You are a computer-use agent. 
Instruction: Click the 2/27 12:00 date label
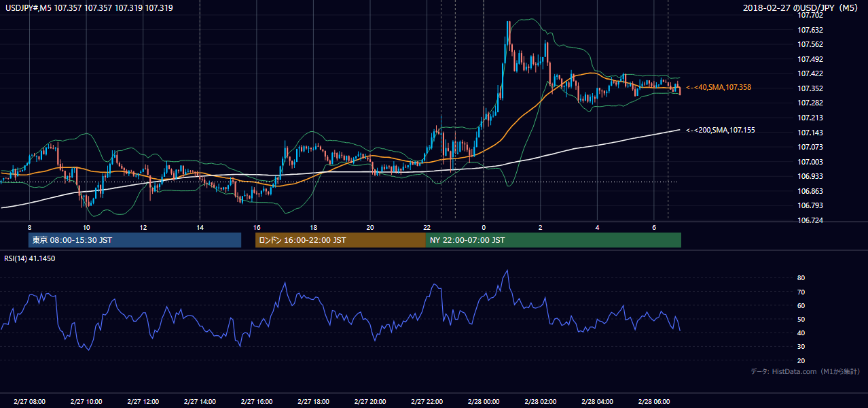(143, 402)
